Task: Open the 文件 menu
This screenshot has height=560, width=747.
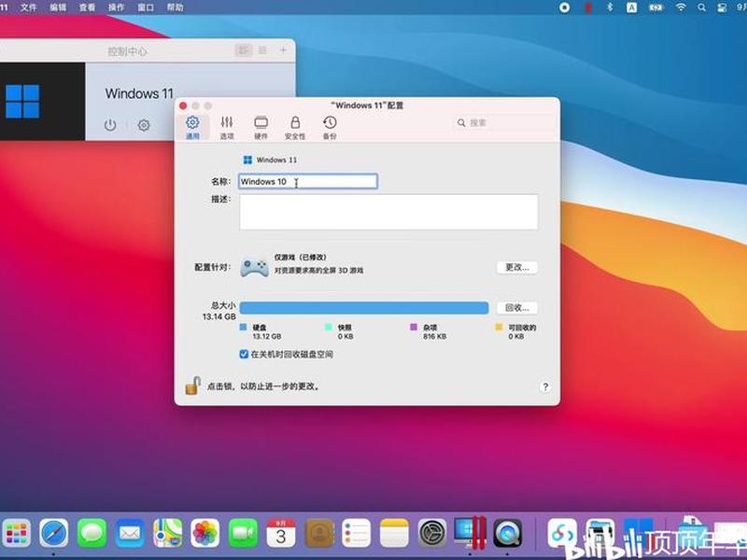Action: 29,7
